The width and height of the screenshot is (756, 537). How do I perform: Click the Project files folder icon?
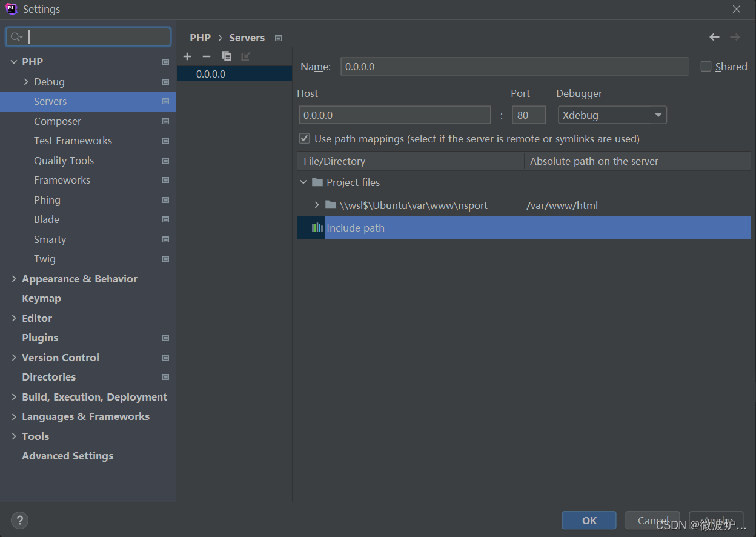[x=317, y=182]
